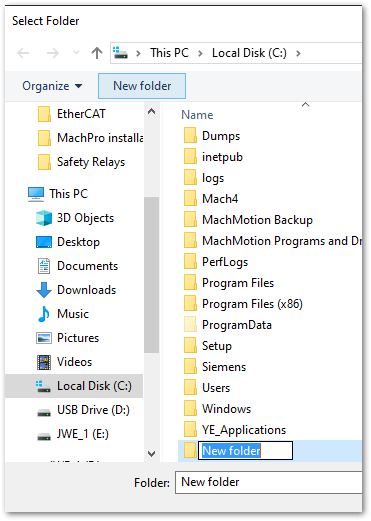The height and width of the screenshot is (521, 371).
Task: Open recent locations dropdown arrow
Action: [76, 53]
